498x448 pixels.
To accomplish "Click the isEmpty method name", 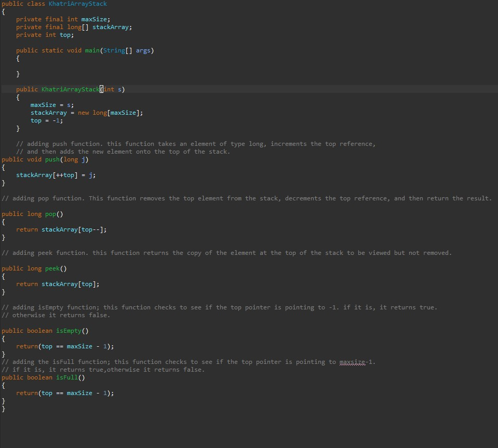I will [x=69, y=330].
